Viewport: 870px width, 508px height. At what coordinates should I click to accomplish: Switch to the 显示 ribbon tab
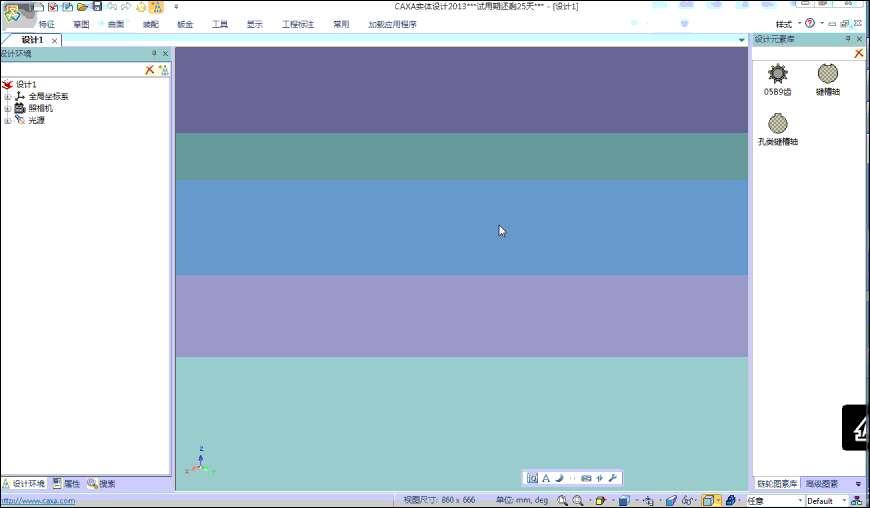(255, 24)
